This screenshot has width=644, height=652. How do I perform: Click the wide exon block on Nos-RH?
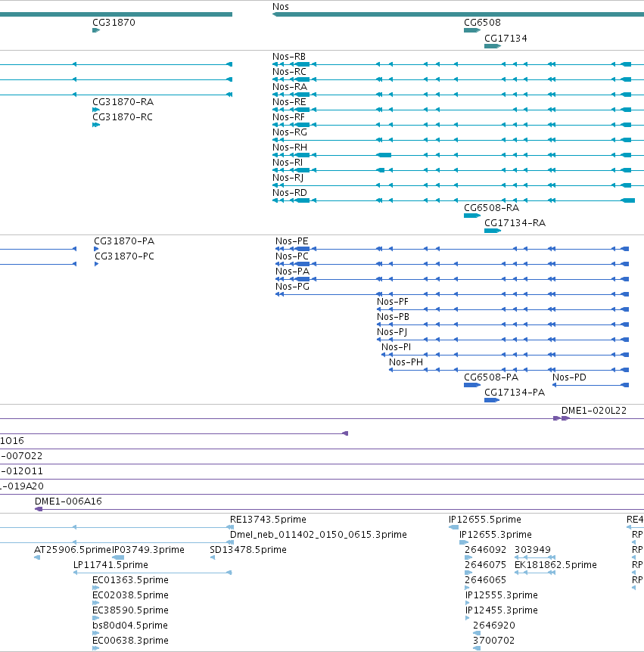(x=384, y=155)
